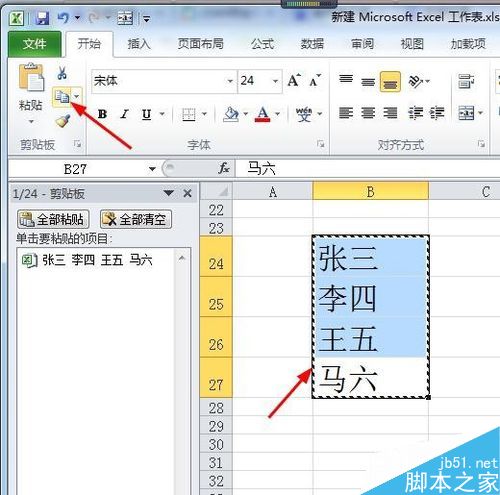The image size is (500, 495).
Task: Click the Name Box showing B27
Action: coord(75,169)
